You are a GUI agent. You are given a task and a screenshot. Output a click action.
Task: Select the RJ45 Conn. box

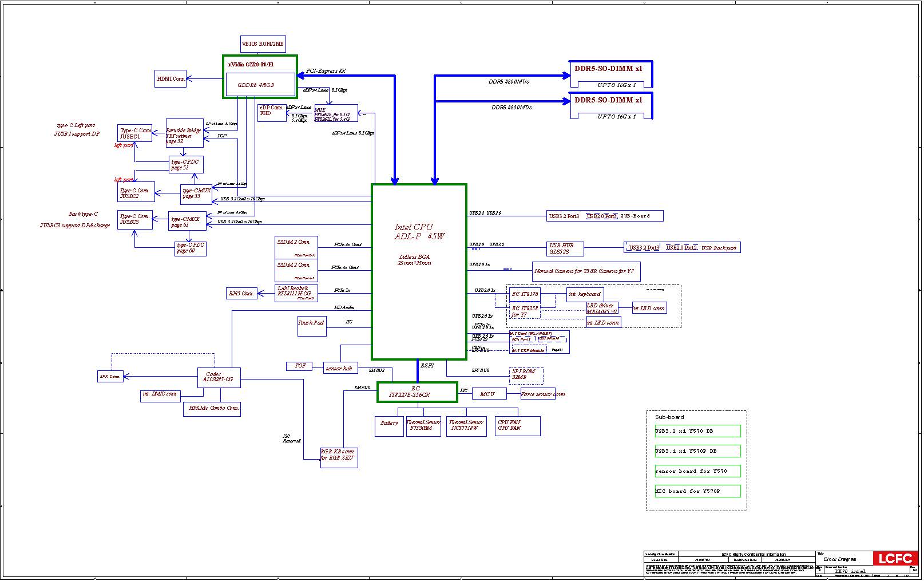pos(241,294)
